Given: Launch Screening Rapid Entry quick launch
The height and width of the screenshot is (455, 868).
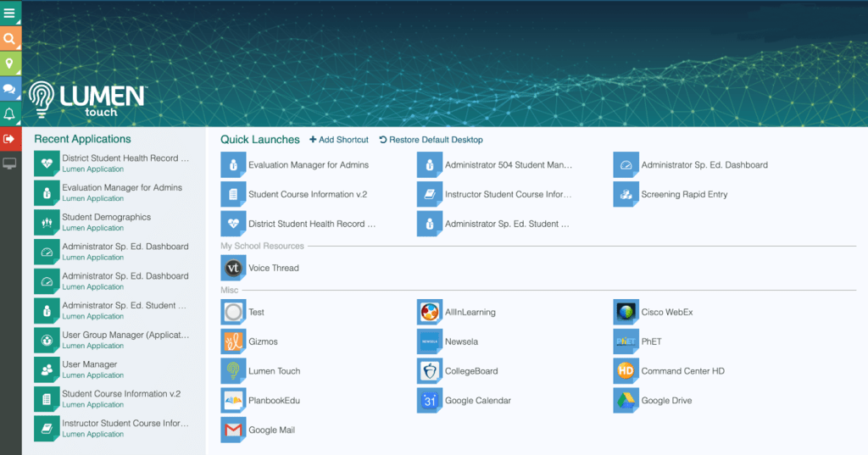Looking at the screenshot, I should pos(683,195).
